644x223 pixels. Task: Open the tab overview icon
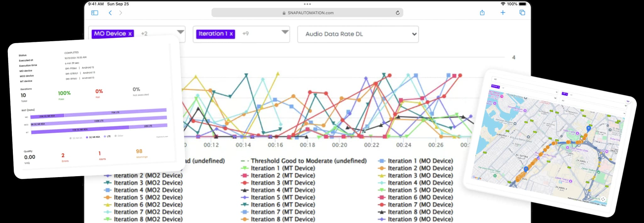(x=522, y=13)
